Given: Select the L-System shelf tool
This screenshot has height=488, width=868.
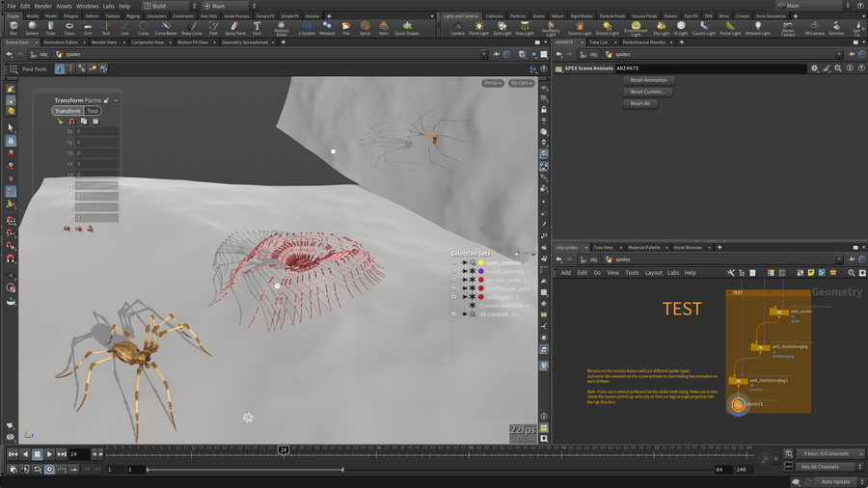Looking at the screenshot, I should click(x=307, y=28).
